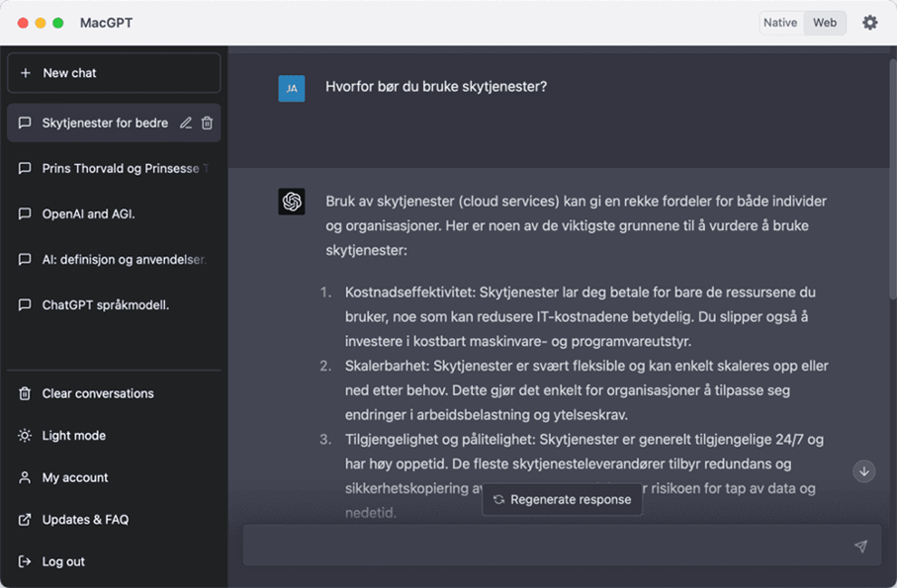The image size is (897, 588).
Task: Open Updates & FAQ link
Action: tap(84, 520)
